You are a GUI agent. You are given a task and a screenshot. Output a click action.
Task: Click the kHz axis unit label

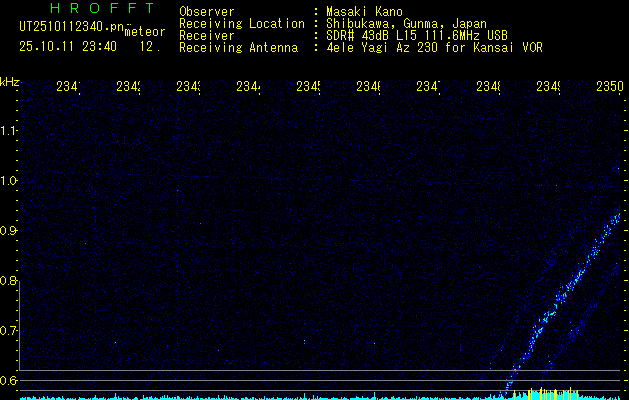(x=9, y=82)
